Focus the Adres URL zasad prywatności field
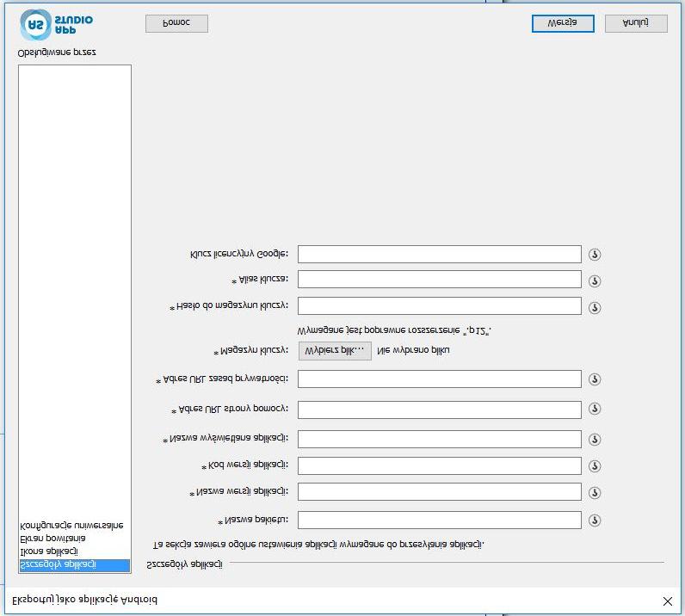This screenshot has width=685, height=616. point(440,379)
